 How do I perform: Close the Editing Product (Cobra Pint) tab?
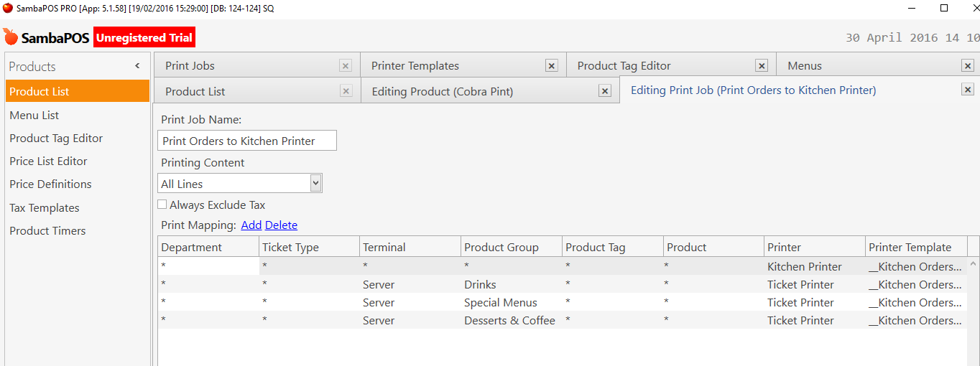pyautogui.click(x=605, y=91)
